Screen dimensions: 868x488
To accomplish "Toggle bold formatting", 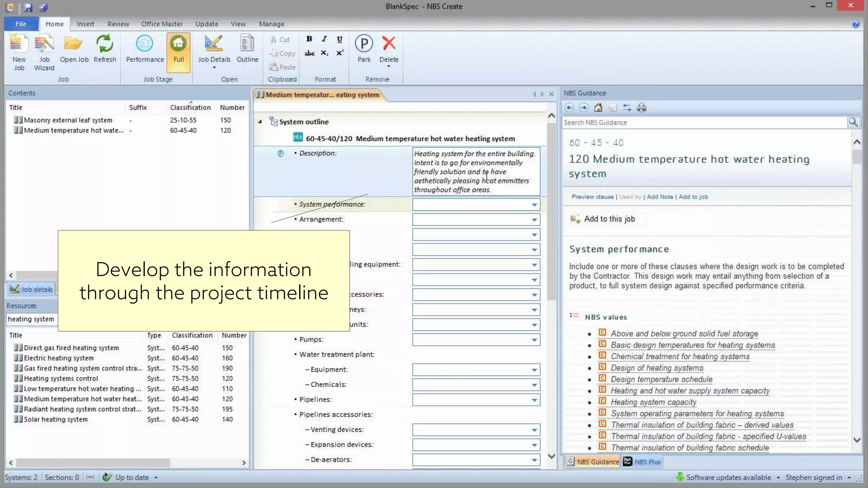I will click(309, 39).
